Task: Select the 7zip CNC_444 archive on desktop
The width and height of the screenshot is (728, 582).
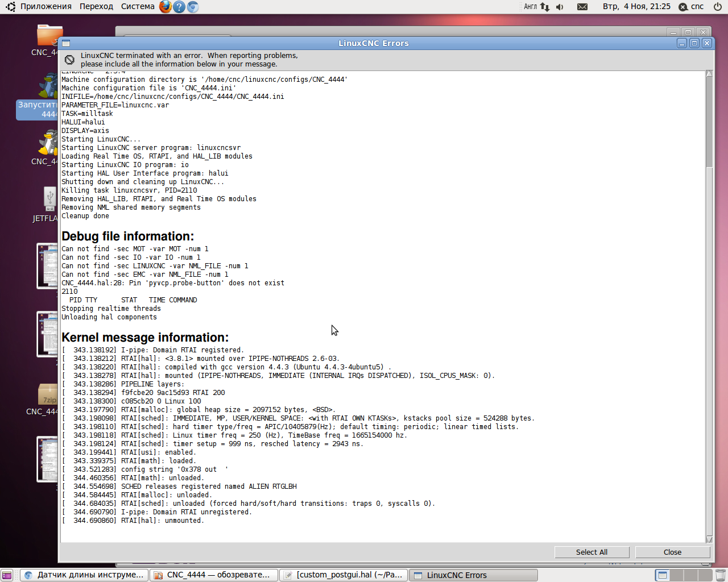Action: tap(43, 400)
